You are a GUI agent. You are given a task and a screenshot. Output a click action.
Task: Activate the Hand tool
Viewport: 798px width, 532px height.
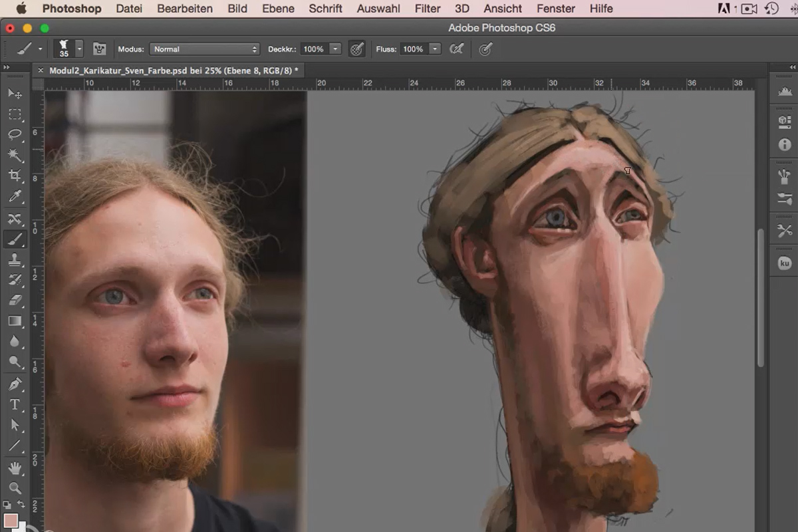click(15, 468)
